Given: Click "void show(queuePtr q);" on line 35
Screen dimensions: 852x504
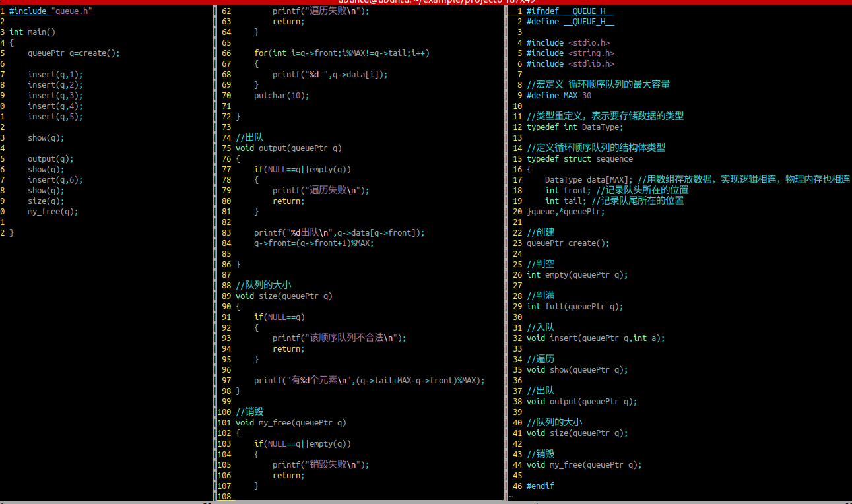Looking at the screenshot, I should point(577,370).
